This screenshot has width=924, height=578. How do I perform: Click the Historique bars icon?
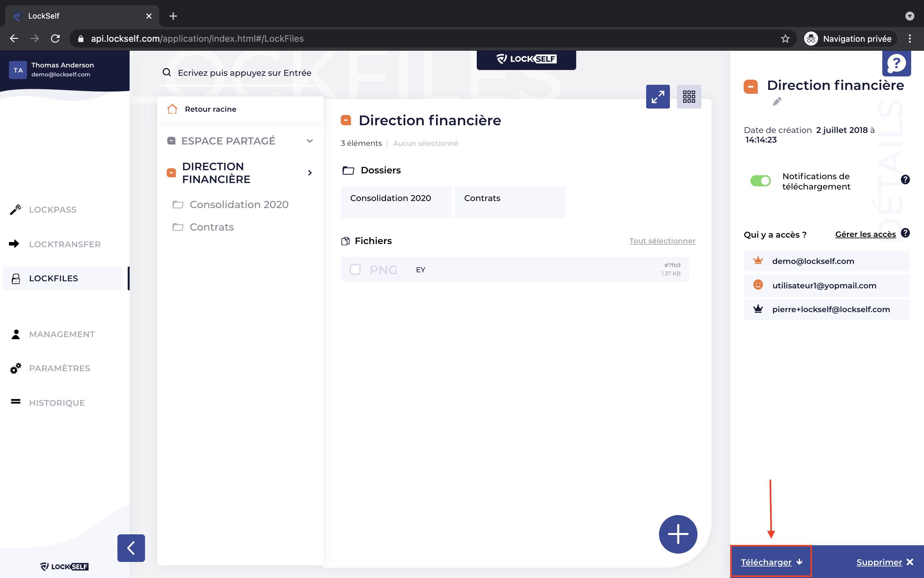pyautogui.click(x=16, y=401)
